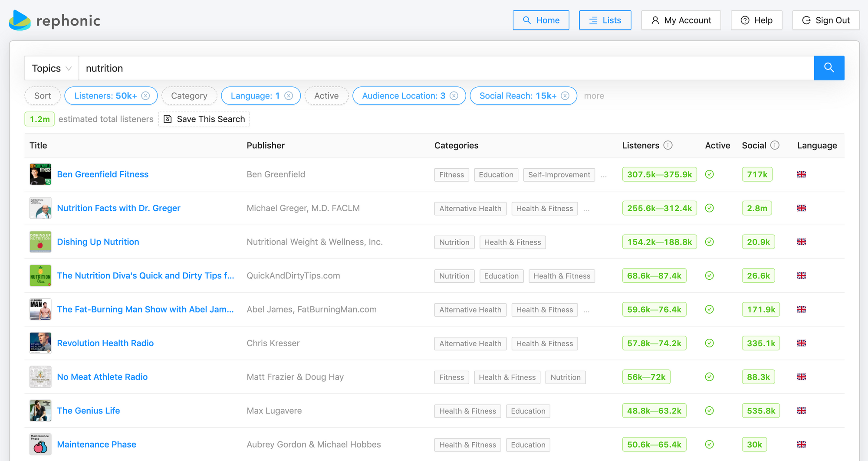The width and height of the screenshot is (868, 461).
Task: Click the nutrition search input field
Action: (446, 68)
